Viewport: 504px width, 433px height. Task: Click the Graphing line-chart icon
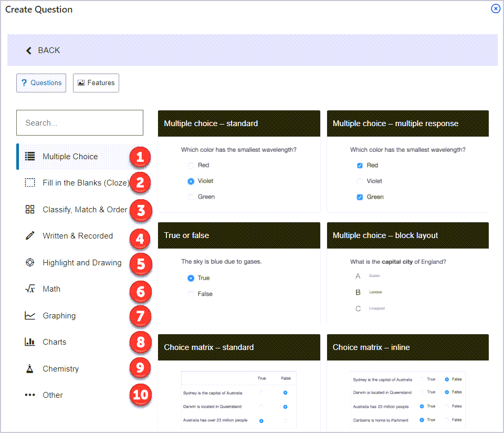click(30, 316)
